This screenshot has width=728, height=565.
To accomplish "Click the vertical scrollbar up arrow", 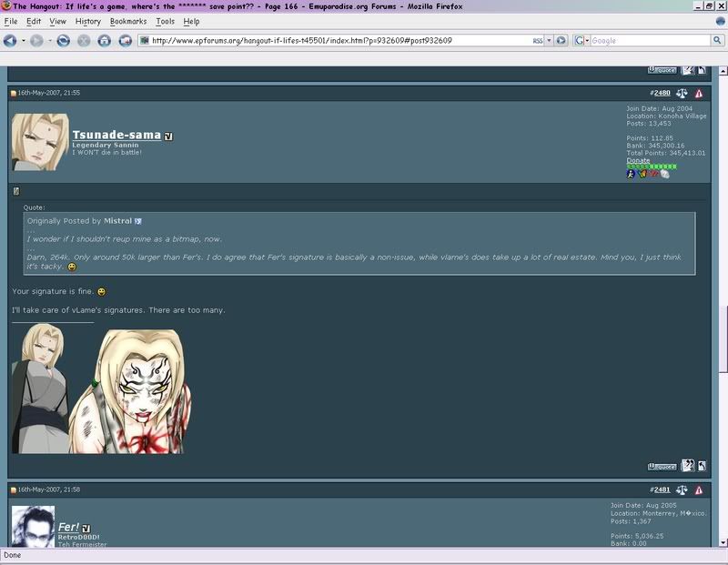I will [x=723, y=71].
